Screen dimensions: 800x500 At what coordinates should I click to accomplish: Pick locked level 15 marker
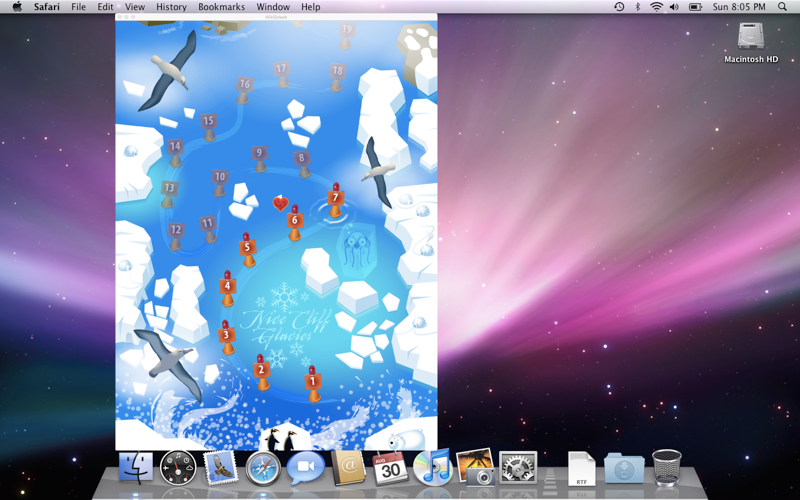coord(209,128)
